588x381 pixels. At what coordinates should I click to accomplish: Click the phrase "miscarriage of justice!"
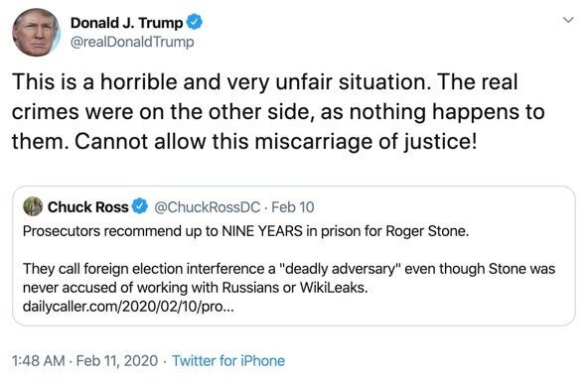pyautogui.click(x=366, y=142)
